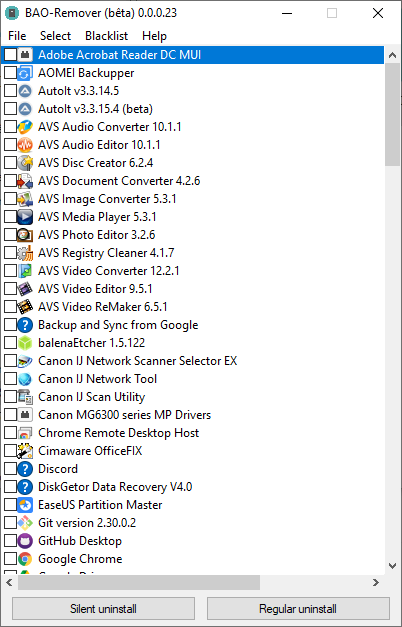
Task: Check the Discord checkbox
Action: tap(10, 469)
